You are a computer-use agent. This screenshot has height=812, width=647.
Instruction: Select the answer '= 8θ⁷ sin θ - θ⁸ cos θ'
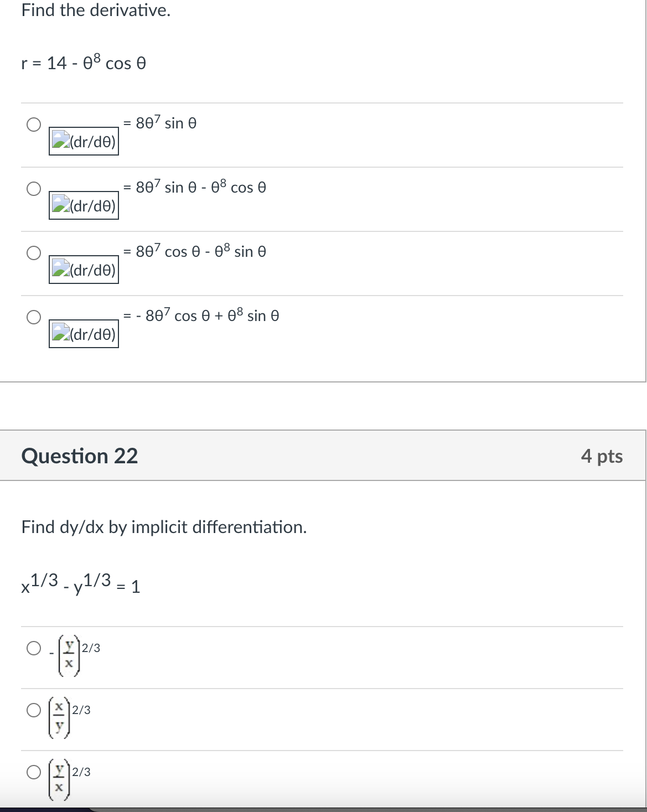pyautogui.click(x=33, y=187)
